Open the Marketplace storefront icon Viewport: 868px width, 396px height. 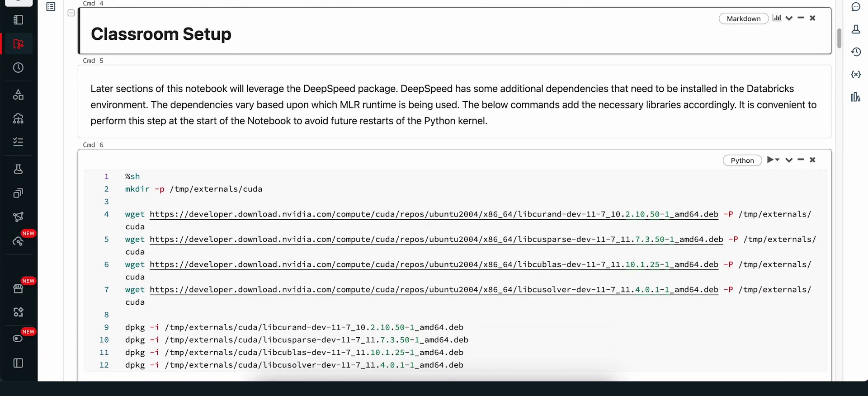[x=18, y=288]
